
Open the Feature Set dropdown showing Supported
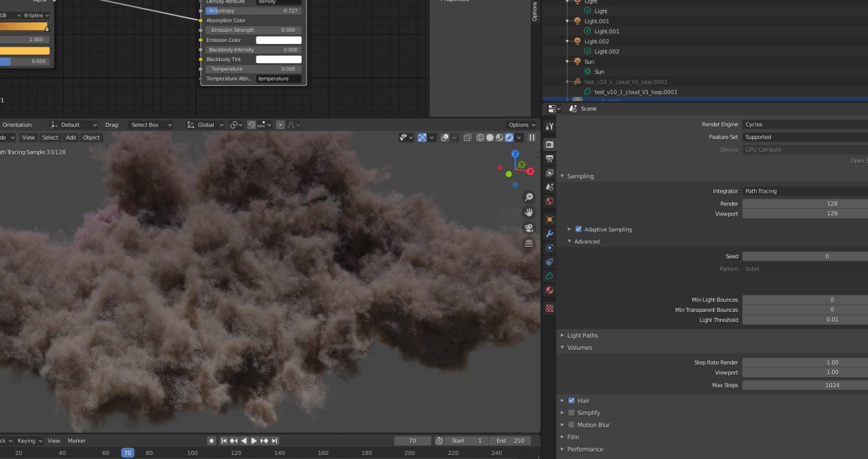pyautogui.click(x=805, y=137)
